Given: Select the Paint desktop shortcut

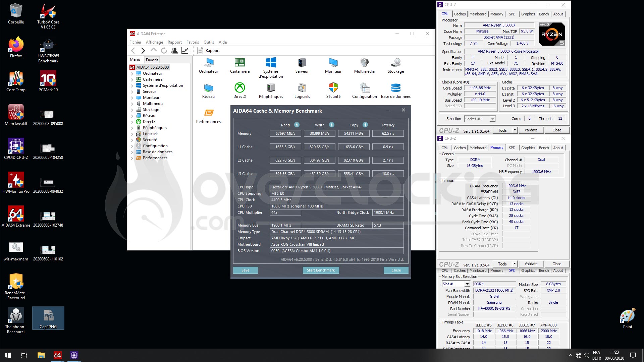Looking at the screenshot, I should (628, 318).
